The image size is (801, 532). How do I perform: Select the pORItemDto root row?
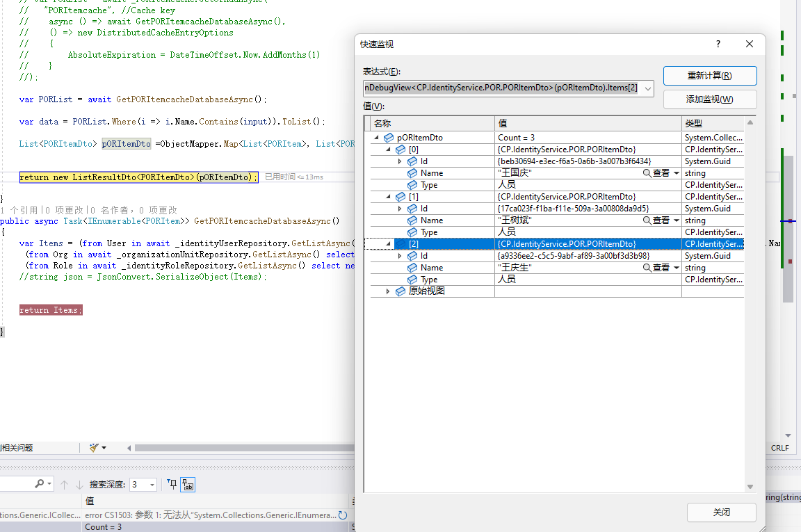click(x=420, y=138)
